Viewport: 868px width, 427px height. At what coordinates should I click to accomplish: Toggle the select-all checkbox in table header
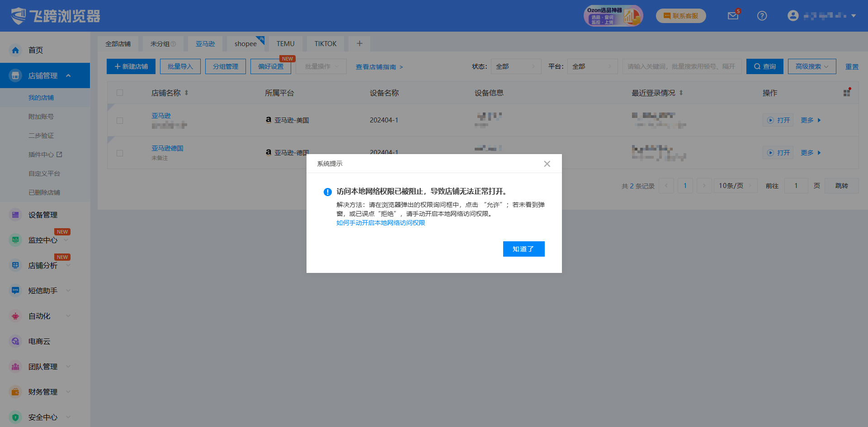[x=120, y=93]
